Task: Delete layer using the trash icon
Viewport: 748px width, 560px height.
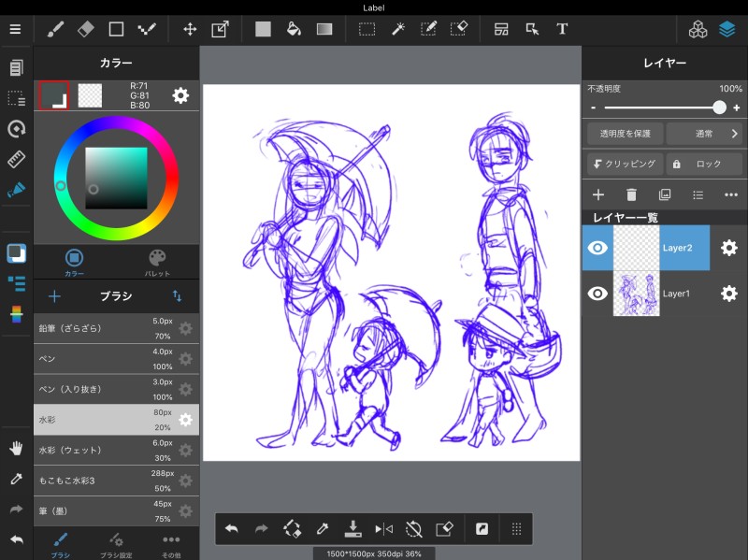Action: (x=631, y=194)
